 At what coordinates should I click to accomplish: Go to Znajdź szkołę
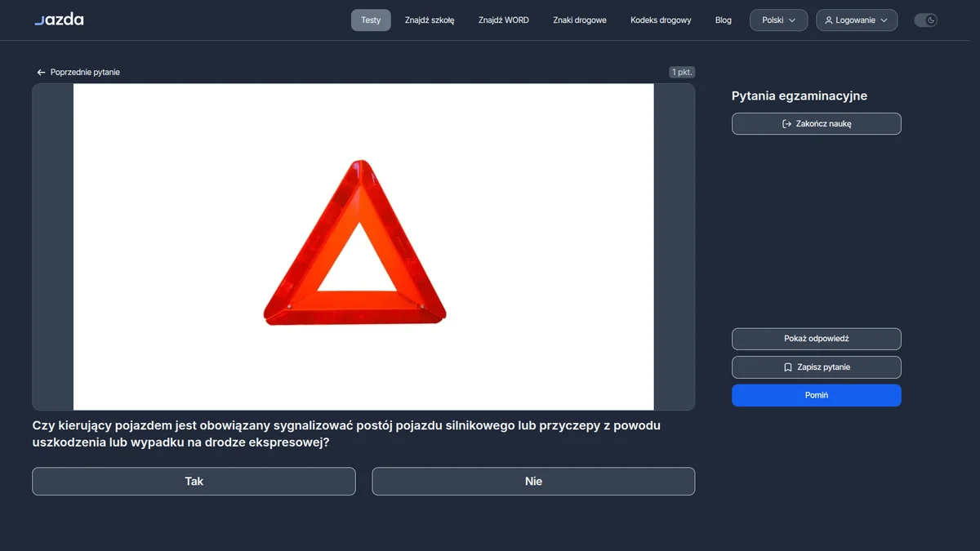point(430,20)
